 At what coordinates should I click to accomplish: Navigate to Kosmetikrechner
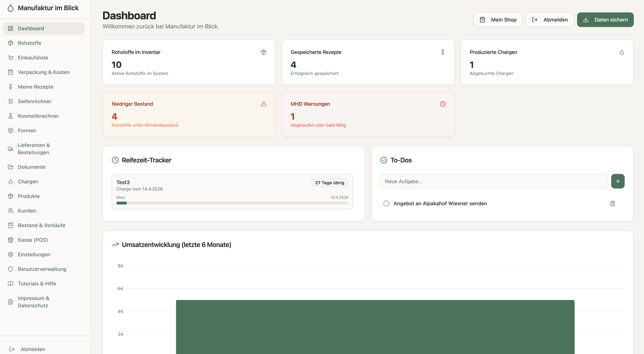click(44, 116)
